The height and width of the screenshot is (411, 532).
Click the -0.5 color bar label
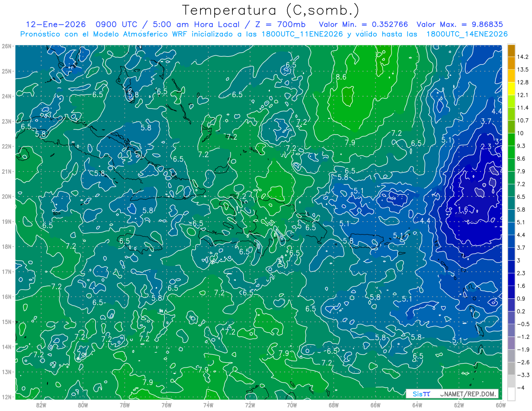[x=522, y=324]
